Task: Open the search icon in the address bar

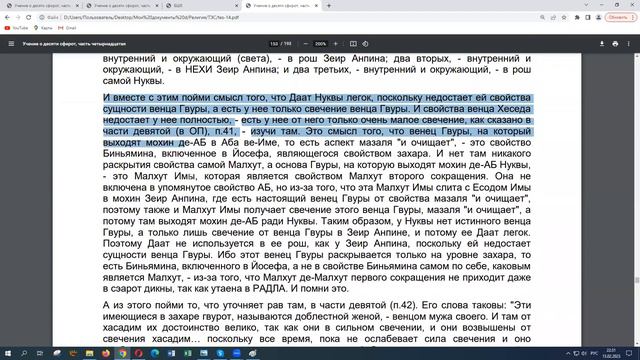Action: click(x=542, y=18)
